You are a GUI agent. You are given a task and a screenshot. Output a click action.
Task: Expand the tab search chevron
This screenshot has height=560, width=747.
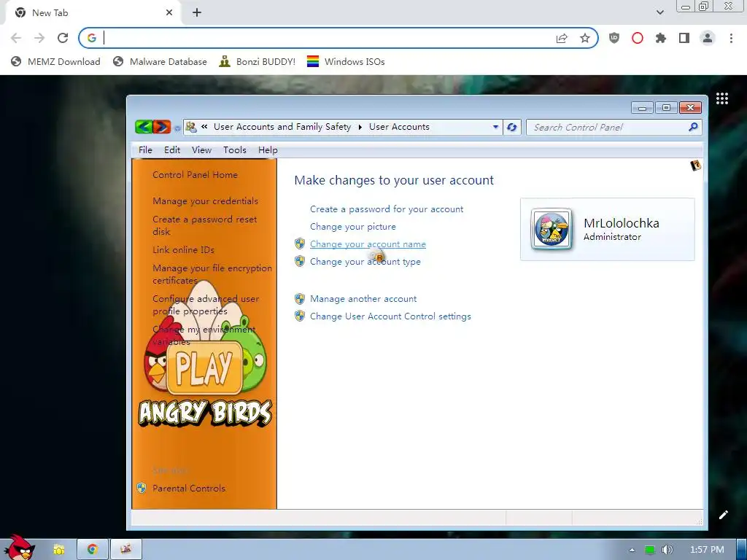click(x=659, y=12)
